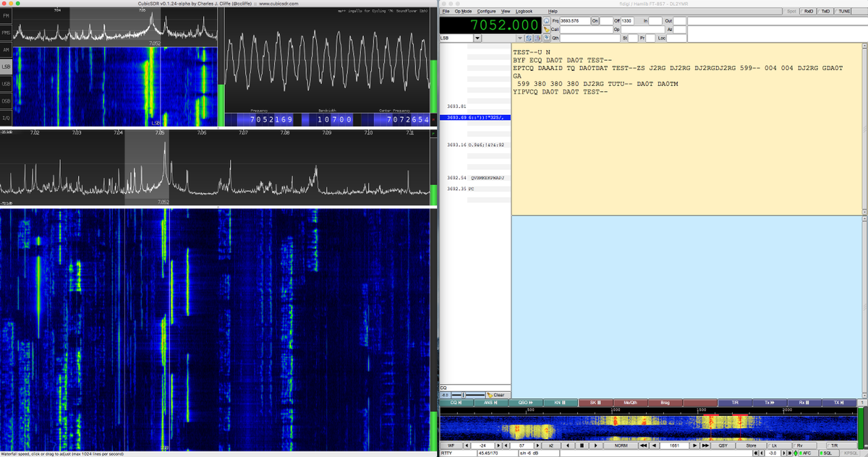Click the Brag macro button

(665, 403)
